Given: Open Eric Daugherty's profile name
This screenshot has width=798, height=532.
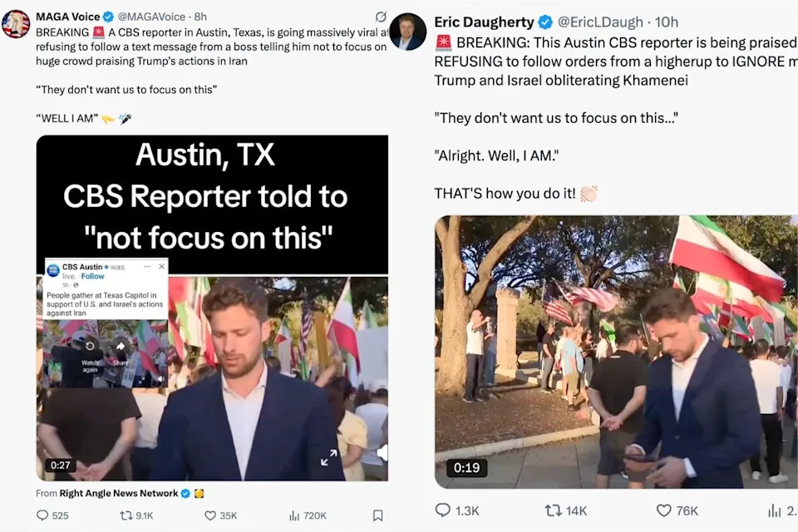Looking at the screenshot, I should 484,22.
